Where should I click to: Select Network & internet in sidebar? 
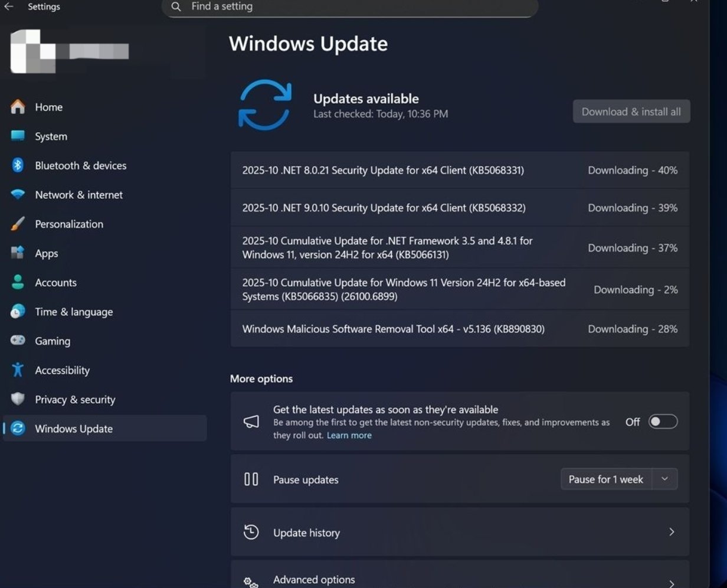(x=105, y=194)
